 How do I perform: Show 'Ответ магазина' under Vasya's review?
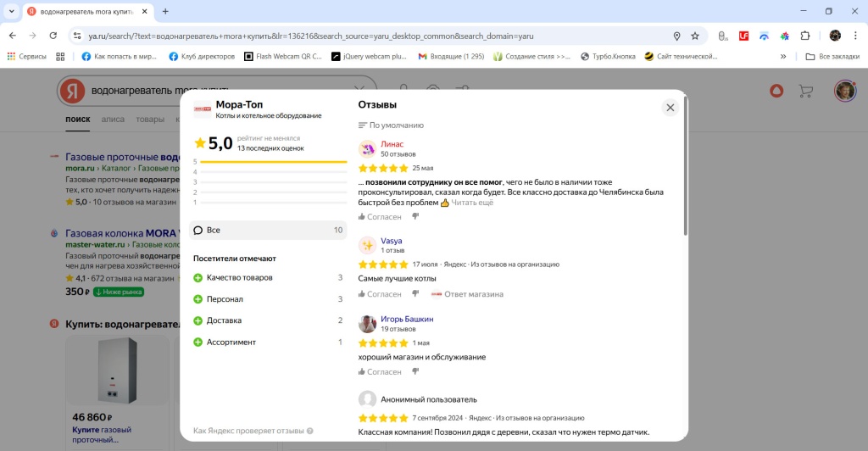pos(467,294)
